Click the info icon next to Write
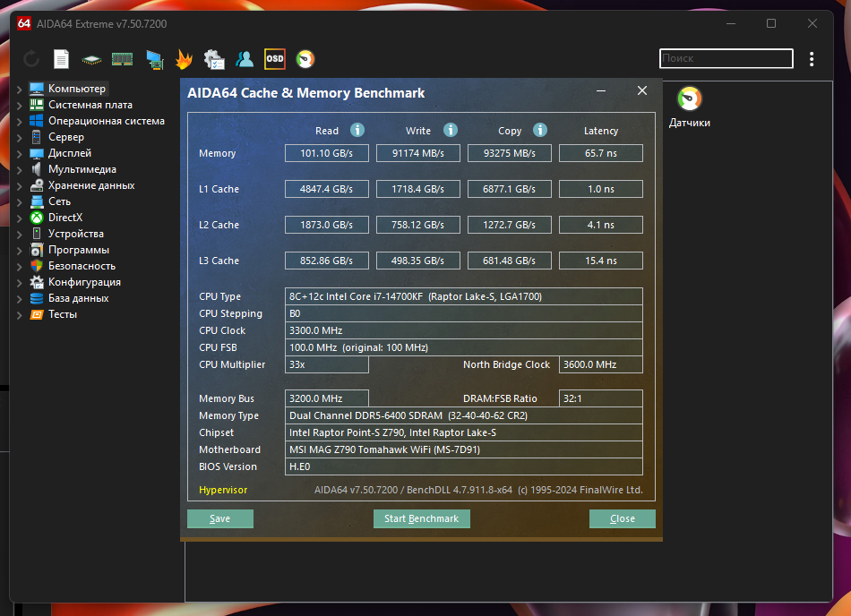The height and width of the screenshot is (616, 851). (451, 131)
